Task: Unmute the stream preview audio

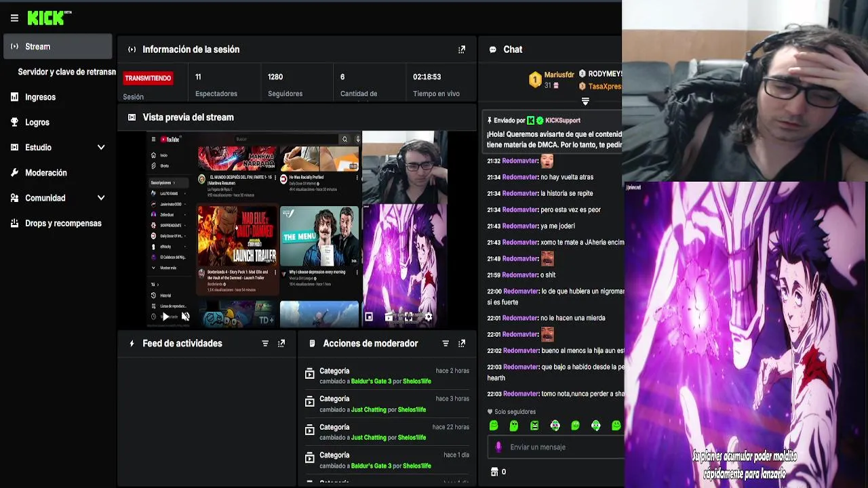Action: (x=185, y=317)
